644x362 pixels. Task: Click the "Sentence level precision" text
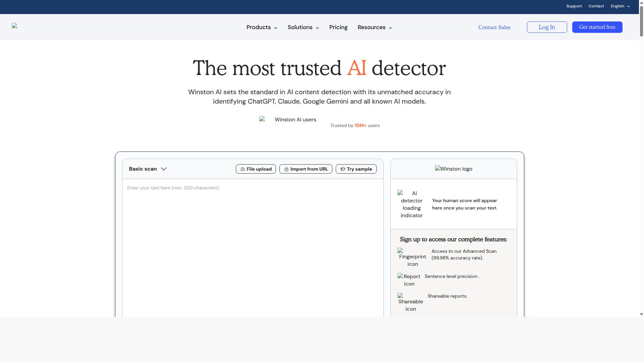click(452, 276)
